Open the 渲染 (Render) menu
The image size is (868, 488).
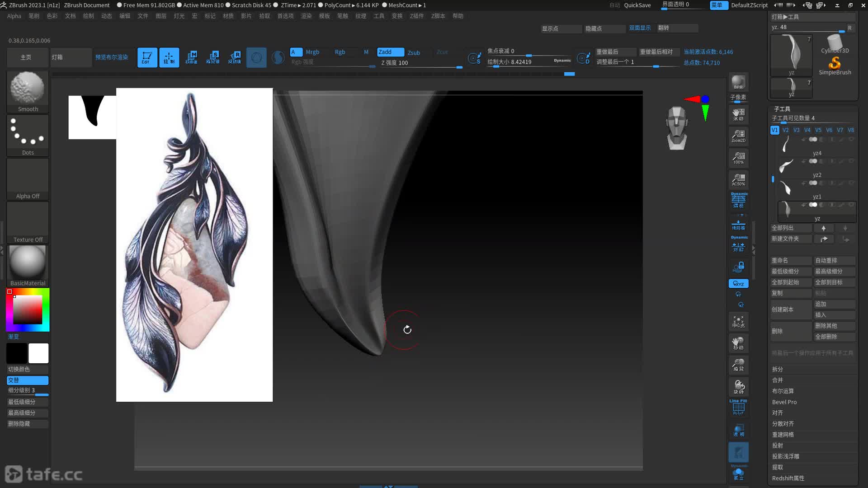pyautogui.click(x=307, y=16)
